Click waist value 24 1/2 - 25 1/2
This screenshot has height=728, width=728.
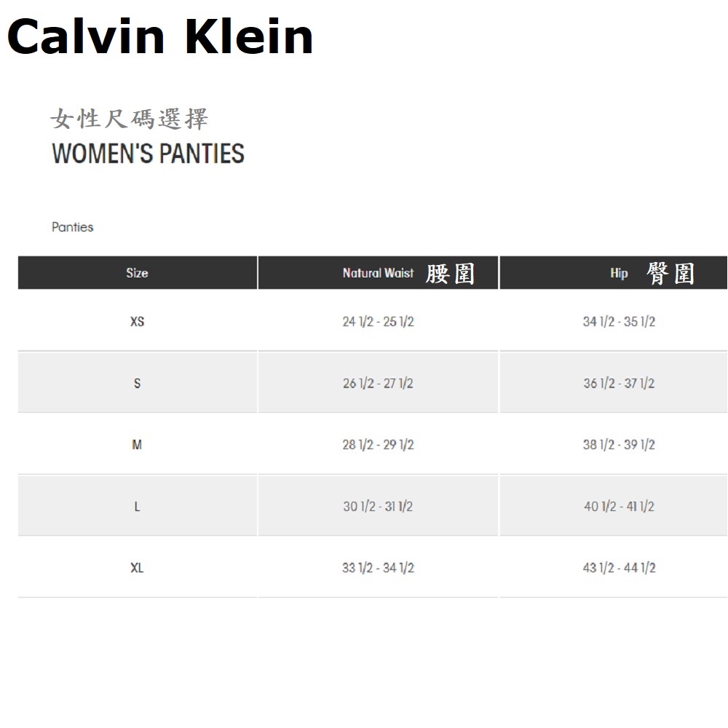(x=378, y=322)
